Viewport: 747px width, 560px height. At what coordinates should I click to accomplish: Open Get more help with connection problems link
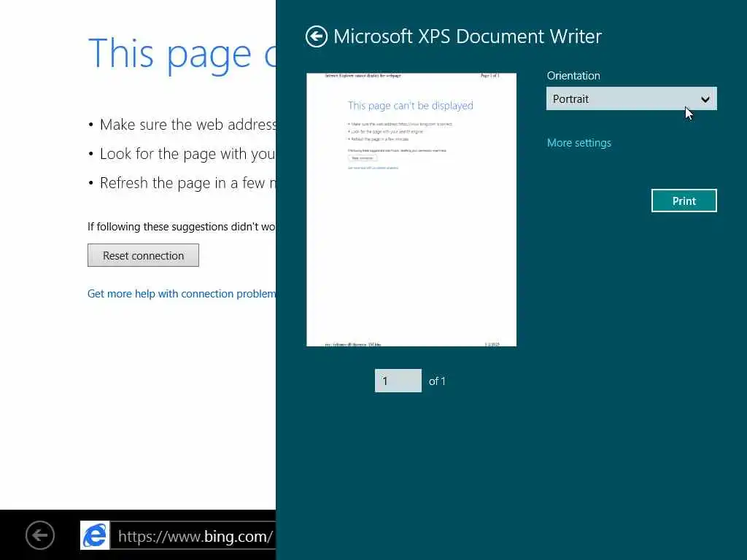coord(182,294)
